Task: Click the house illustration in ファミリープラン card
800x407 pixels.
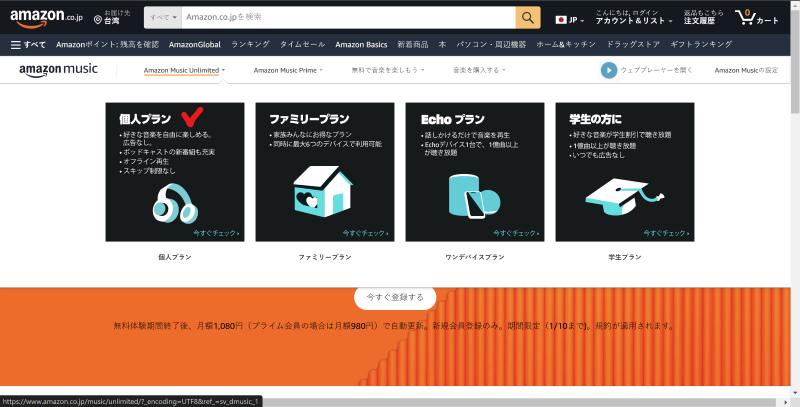Action: 322,191
